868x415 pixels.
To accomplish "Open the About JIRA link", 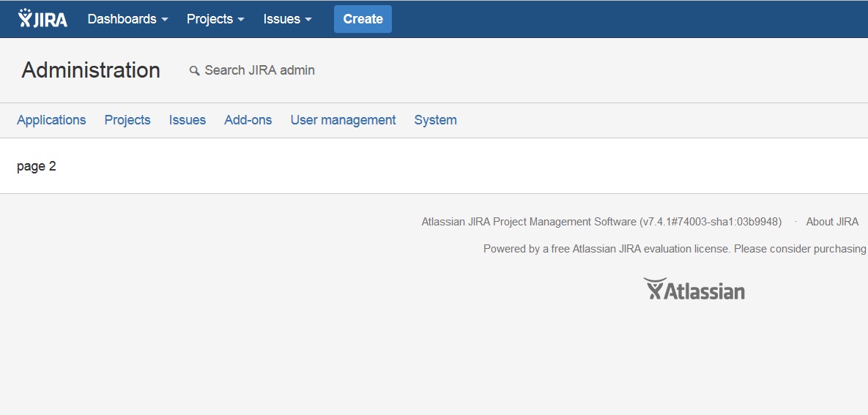I will coord(832,222).
